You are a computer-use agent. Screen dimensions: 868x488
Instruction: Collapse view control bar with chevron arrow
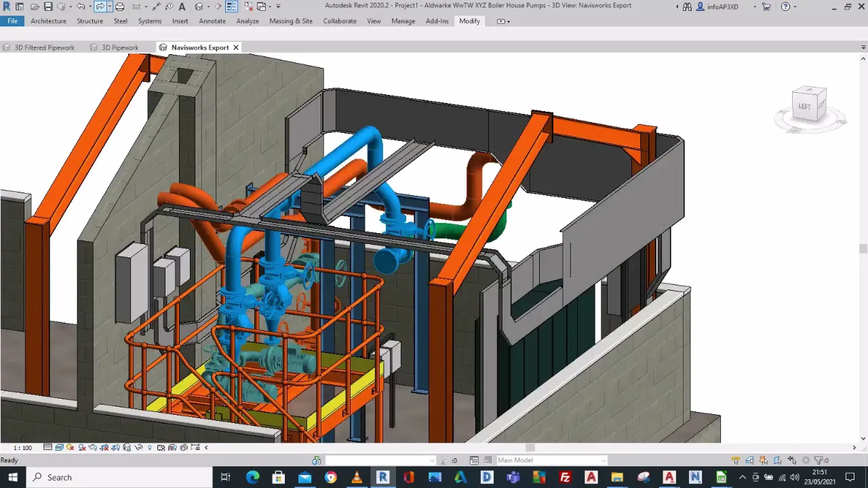[206, 447]
